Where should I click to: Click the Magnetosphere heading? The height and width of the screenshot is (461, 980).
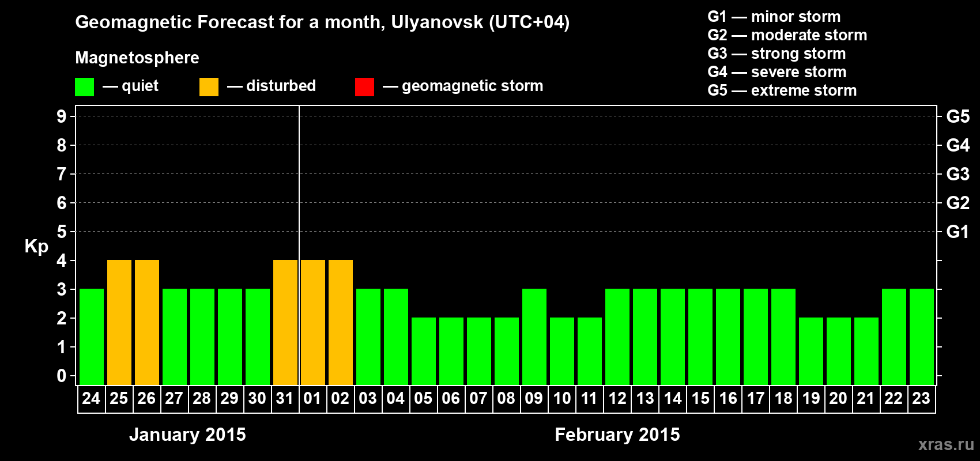[137, 58]
